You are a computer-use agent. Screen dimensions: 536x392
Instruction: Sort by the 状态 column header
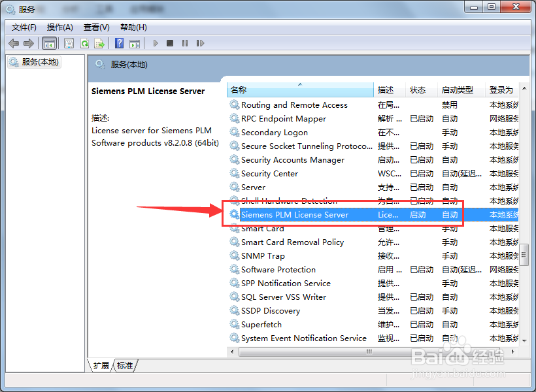tap(422, 90)
